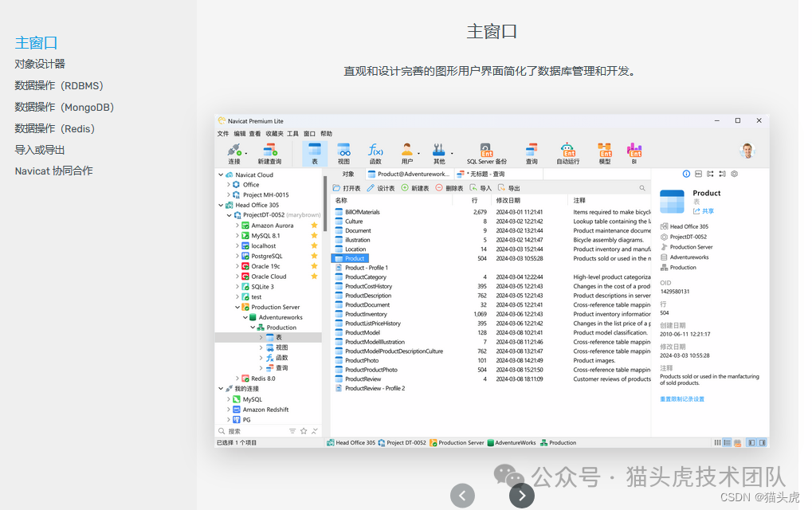
Task: Click the search magnifier in object toolbar
Action: point(642,188)
